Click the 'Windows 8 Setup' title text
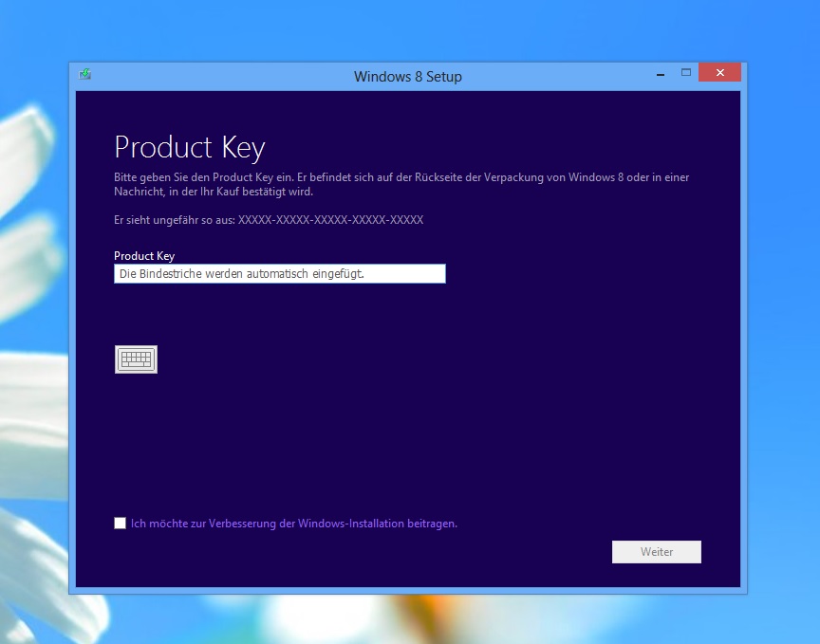Image resolution: width=820 pixels, height=644 pixels. coord(408,76)
